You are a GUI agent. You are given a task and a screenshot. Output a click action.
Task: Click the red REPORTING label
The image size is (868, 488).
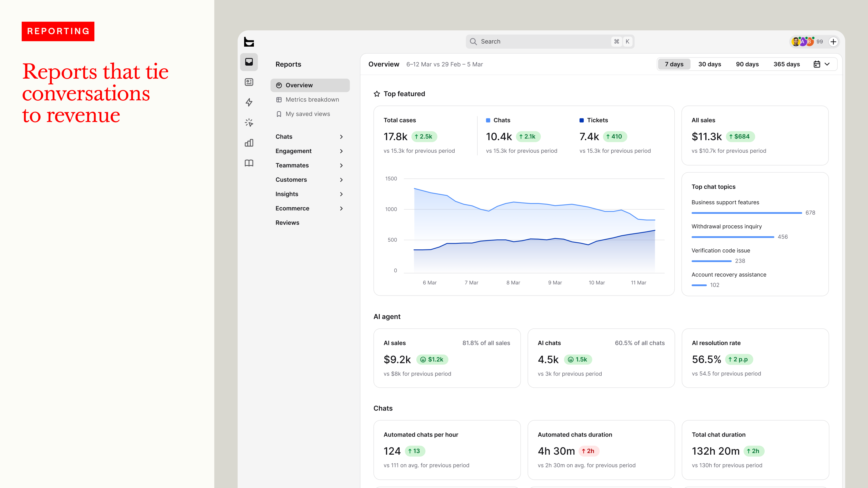click(58, 31)
